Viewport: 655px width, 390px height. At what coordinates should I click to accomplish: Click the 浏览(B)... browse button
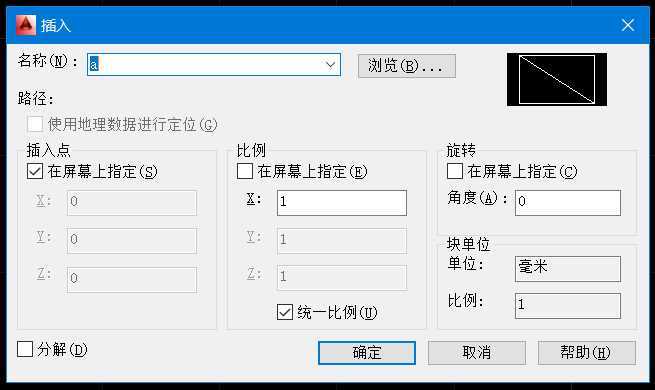(406, 66)
